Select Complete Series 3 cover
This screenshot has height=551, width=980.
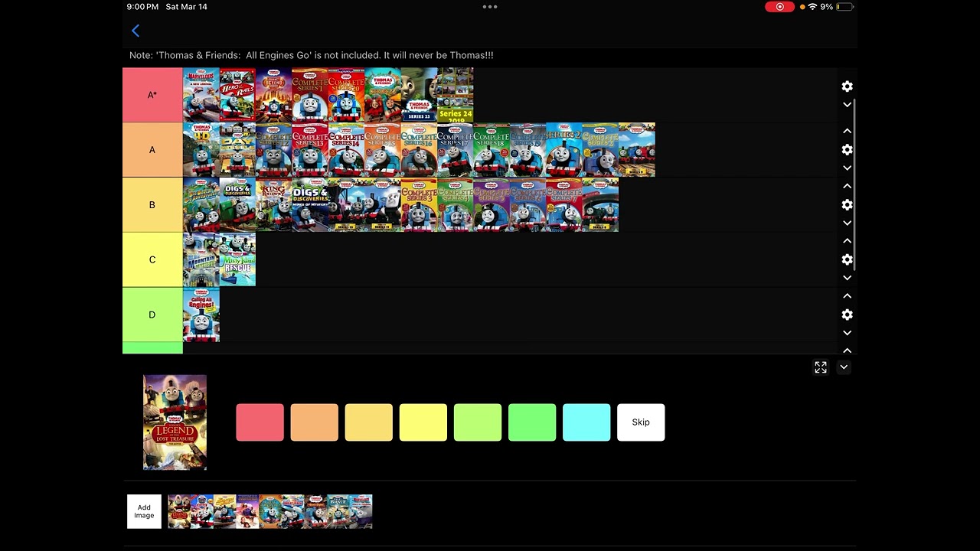pyautogui.click(x=419, y=205)
